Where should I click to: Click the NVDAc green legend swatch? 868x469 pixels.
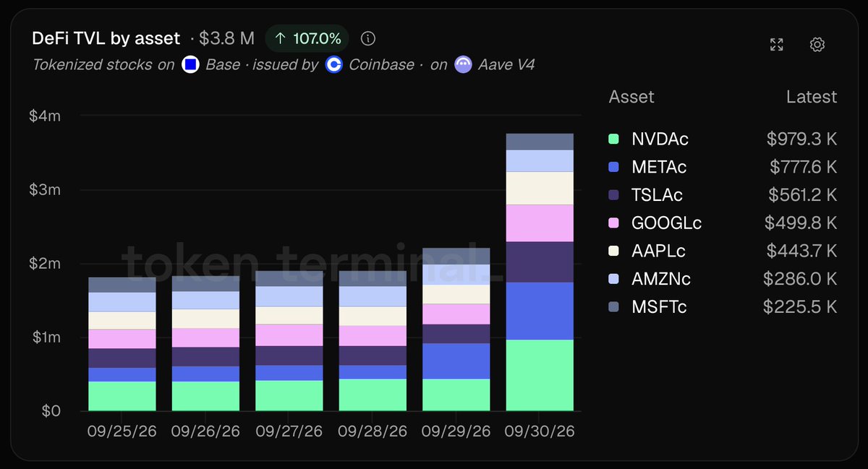[614, 139]
